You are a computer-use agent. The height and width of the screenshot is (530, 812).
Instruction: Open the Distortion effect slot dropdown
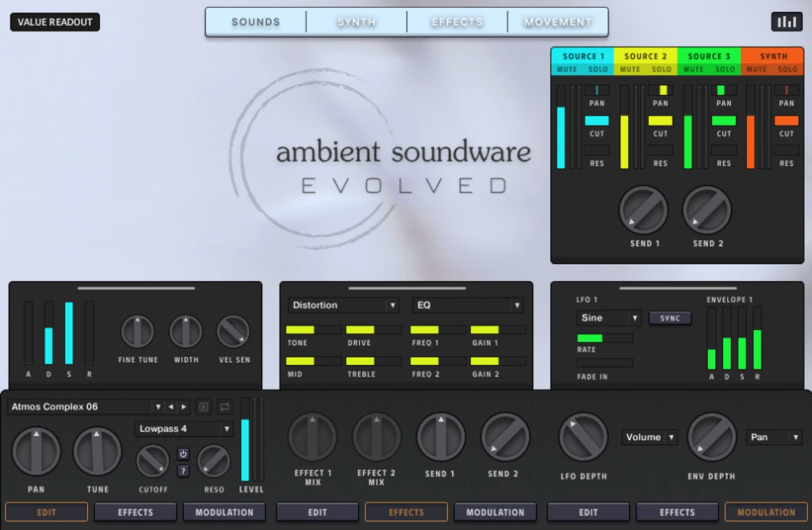coord(343,305)
